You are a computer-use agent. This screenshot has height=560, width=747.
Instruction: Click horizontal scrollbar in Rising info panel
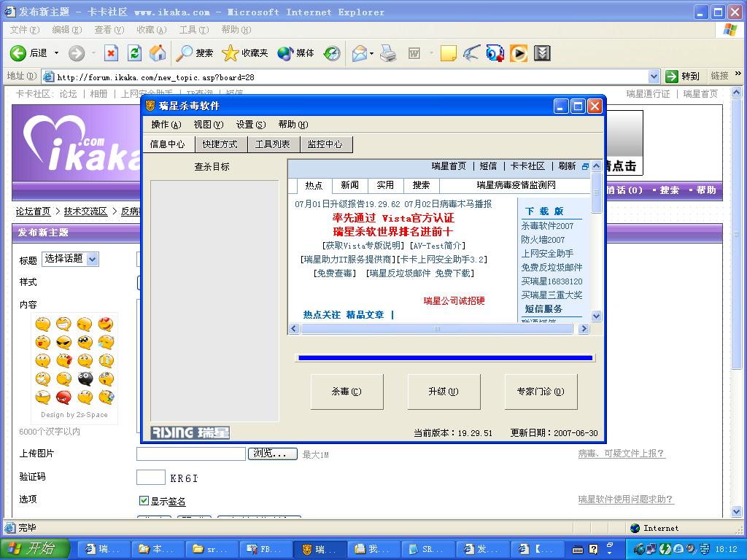pos(436,329)
